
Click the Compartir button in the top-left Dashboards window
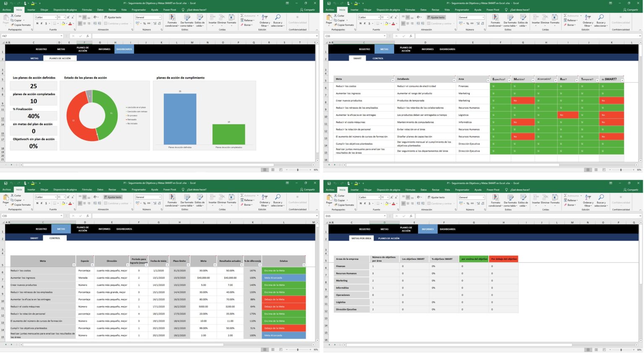pos(308,10)
